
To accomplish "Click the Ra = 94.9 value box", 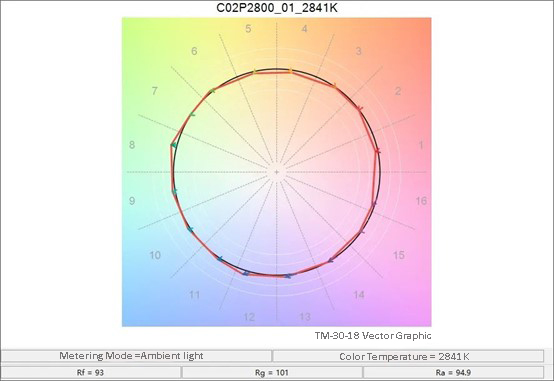I will (453, 373).
